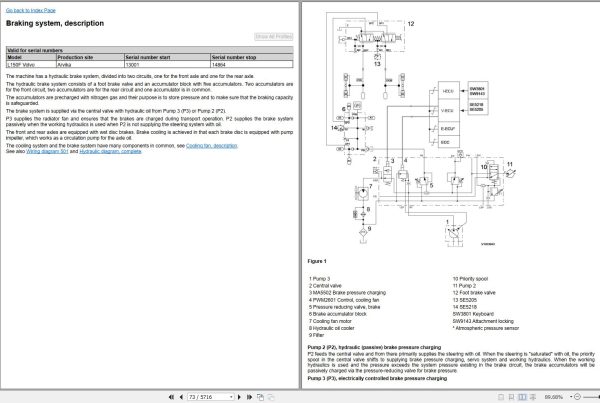Click the zoom out minus button
Image resolution: width=600 pixels, height=403 pixels.
[578, 397]
